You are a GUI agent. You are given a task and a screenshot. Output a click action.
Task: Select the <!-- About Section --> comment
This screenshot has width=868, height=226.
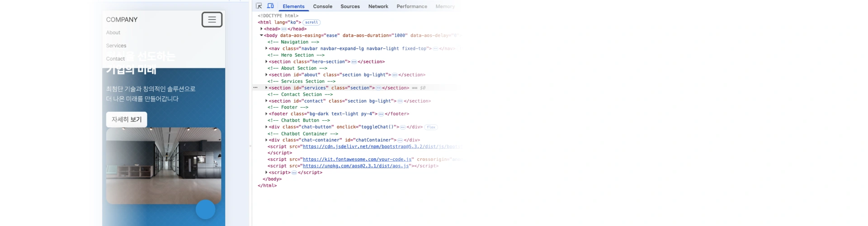(297, 68)
